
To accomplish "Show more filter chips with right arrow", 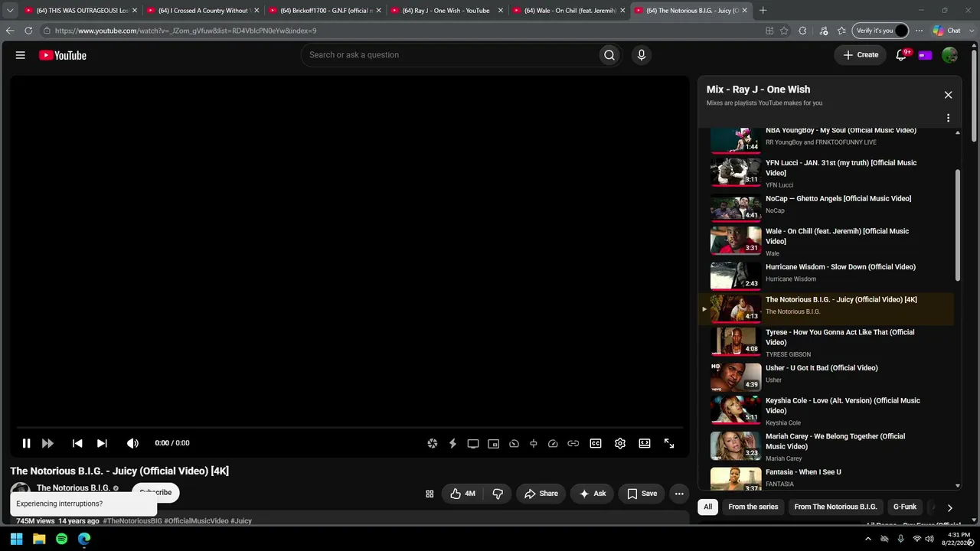I will point(949,507).
